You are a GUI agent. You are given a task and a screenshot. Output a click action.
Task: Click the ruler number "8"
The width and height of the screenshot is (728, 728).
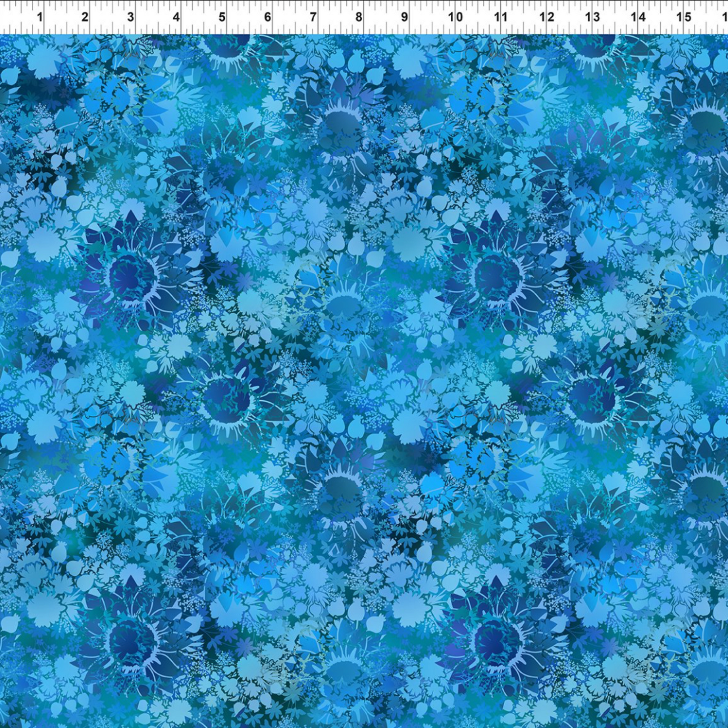359,17
